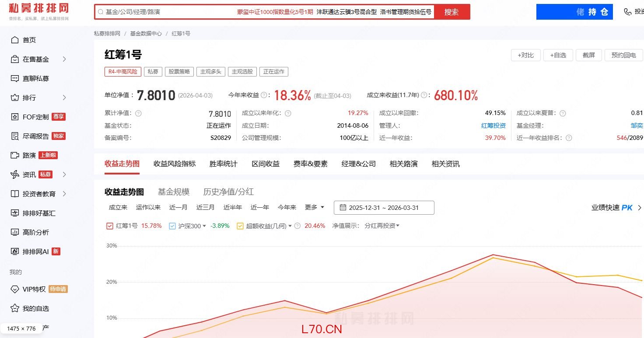Click the red 搜索 button

pos(451,12)
